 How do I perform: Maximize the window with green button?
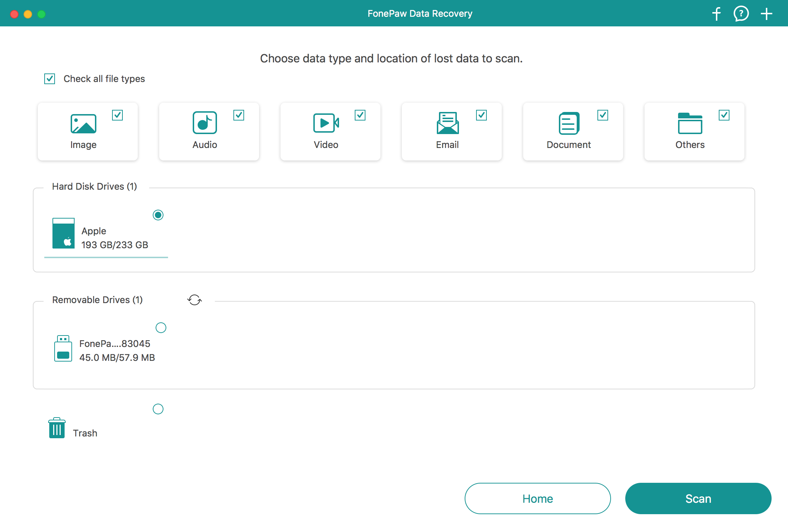click(41, 14)
